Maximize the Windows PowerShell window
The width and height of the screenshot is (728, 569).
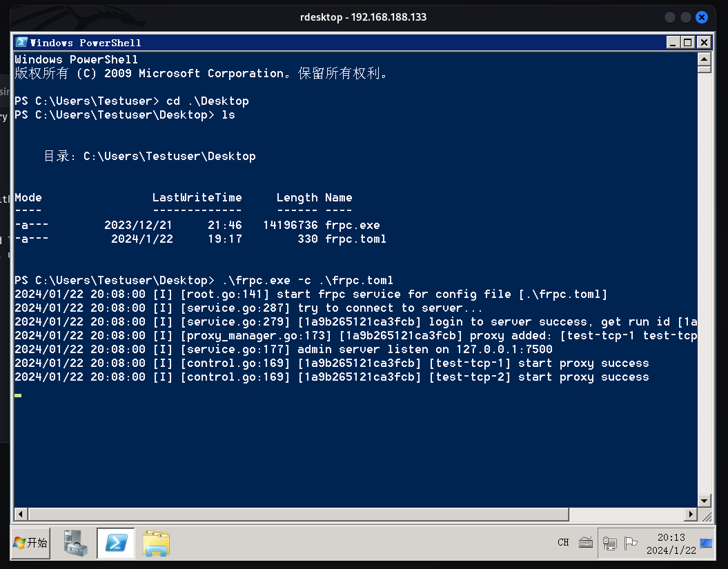[687, 43]
